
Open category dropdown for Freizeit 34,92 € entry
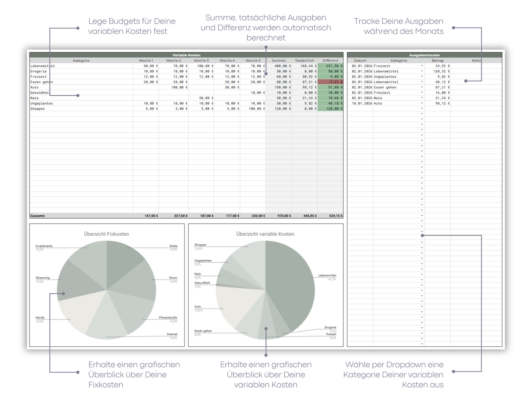point(422,66)
